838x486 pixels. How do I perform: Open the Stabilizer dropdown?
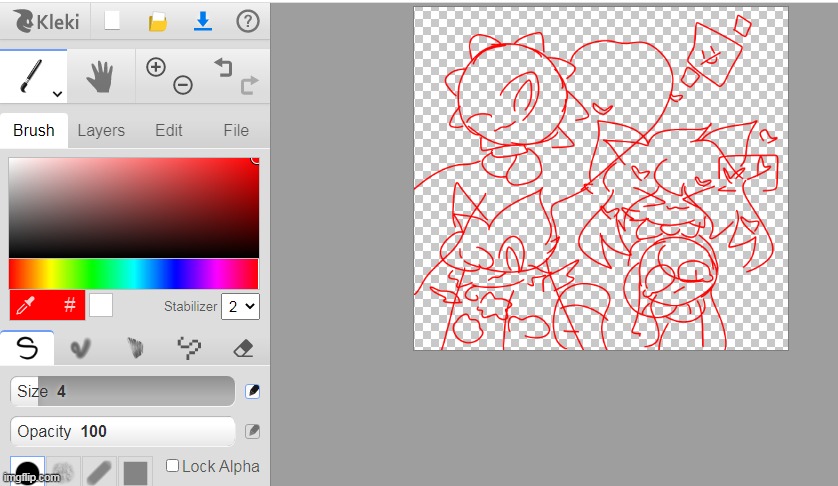pyautogui.click(x=240, y=306)
